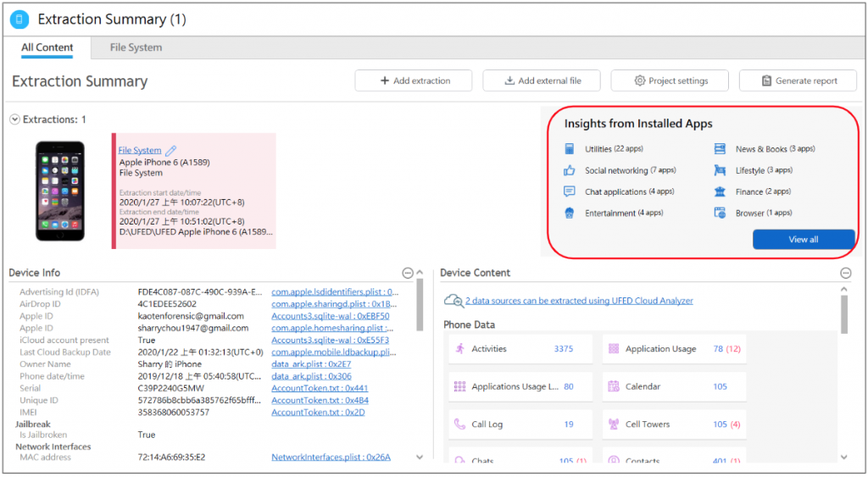This screenshot has height=477, width=868.
Task: Click the pencil edit icon beside File System
Action: (171, 150)
